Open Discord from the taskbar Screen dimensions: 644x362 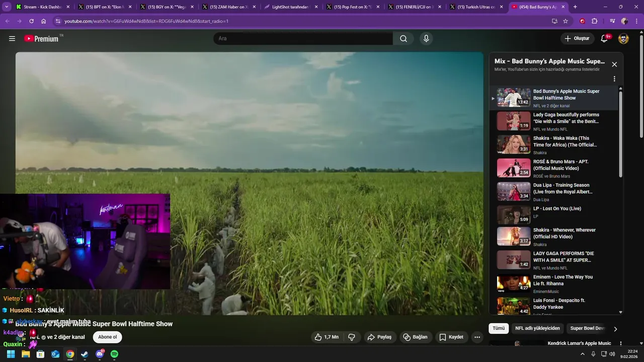coord(100,354)
